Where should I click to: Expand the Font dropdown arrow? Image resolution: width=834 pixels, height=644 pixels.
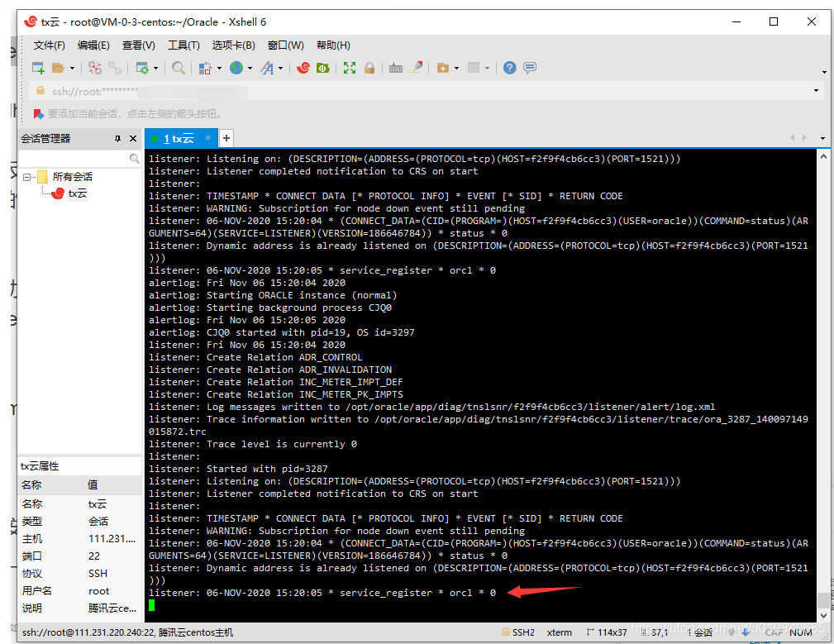pos(281,68)
